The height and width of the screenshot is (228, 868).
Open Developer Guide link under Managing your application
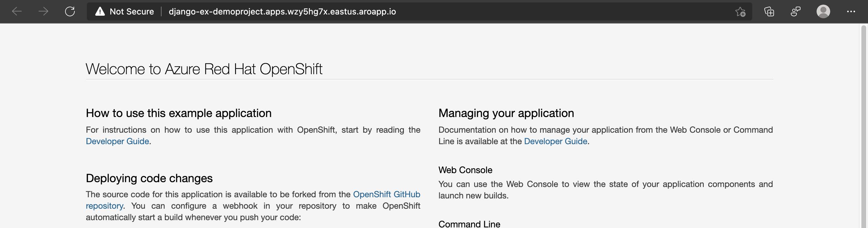click(x=555, y=141)
